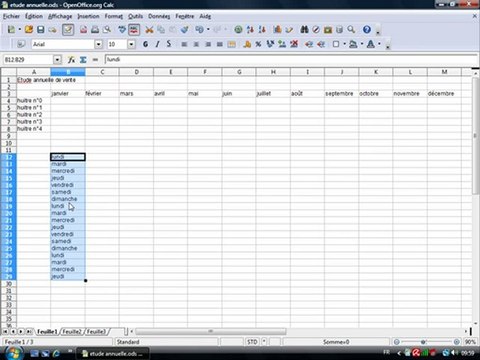Click the Function equals button

(95, 60)
